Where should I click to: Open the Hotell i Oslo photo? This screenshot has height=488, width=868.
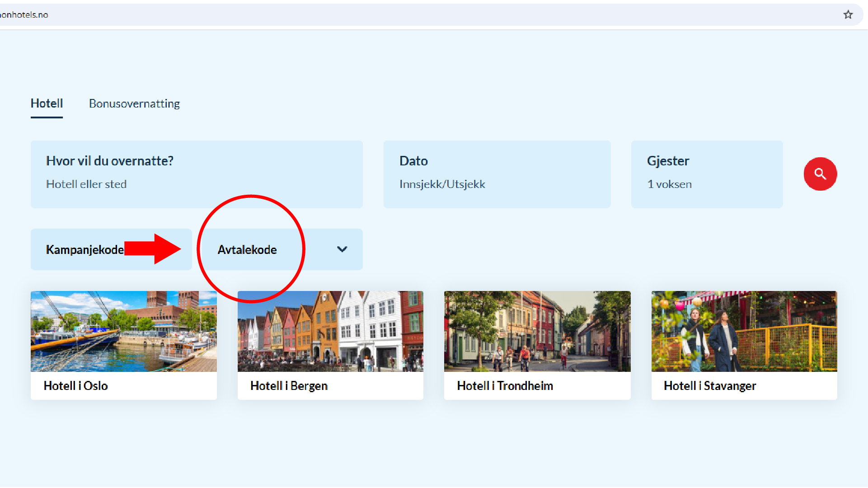point(124,331)
